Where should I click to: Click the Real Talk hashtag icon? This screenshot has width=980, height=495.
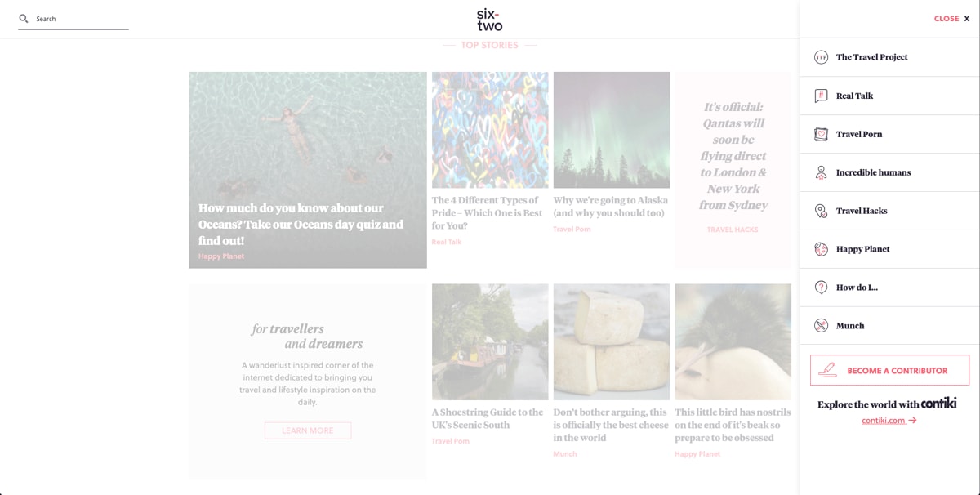[x=821, y=96]
